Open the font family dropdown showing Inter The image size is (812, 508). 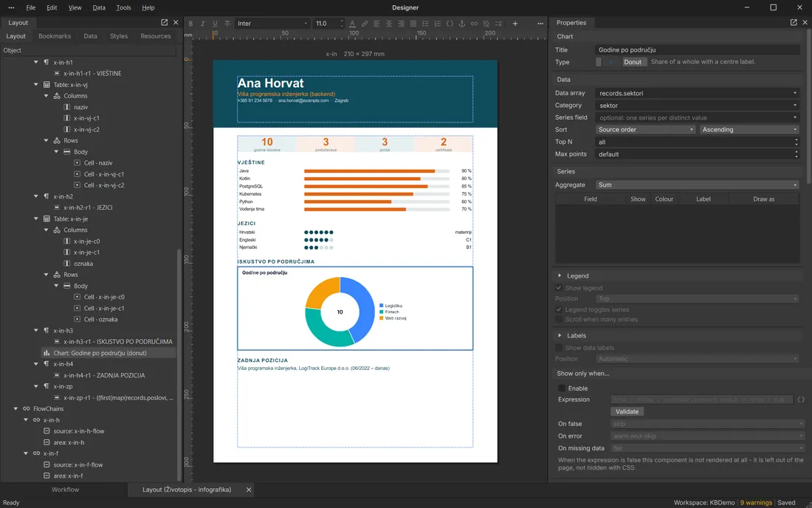pos(272,24)
